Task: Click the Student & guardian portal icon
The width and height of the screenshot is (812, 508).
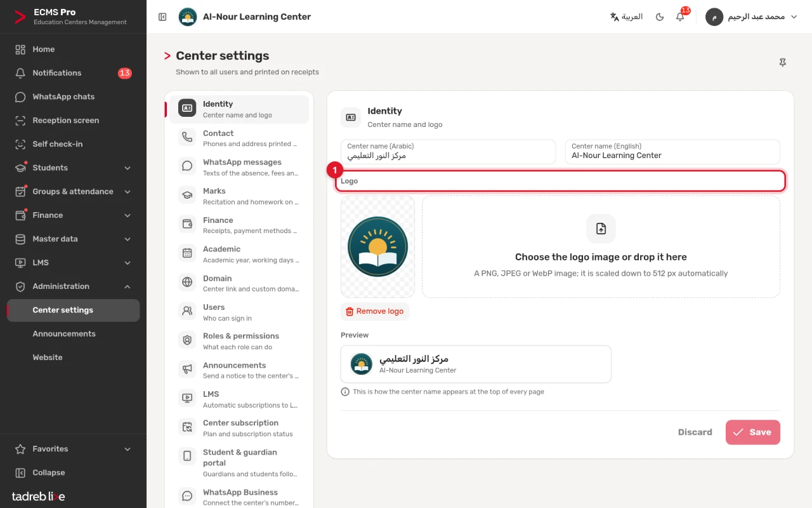Action: [x=187, y=456]
